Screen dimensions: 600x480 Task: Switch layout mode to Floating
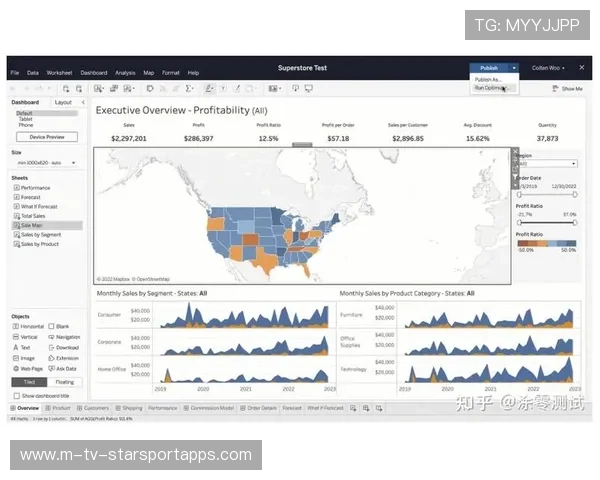coord(64,382)
